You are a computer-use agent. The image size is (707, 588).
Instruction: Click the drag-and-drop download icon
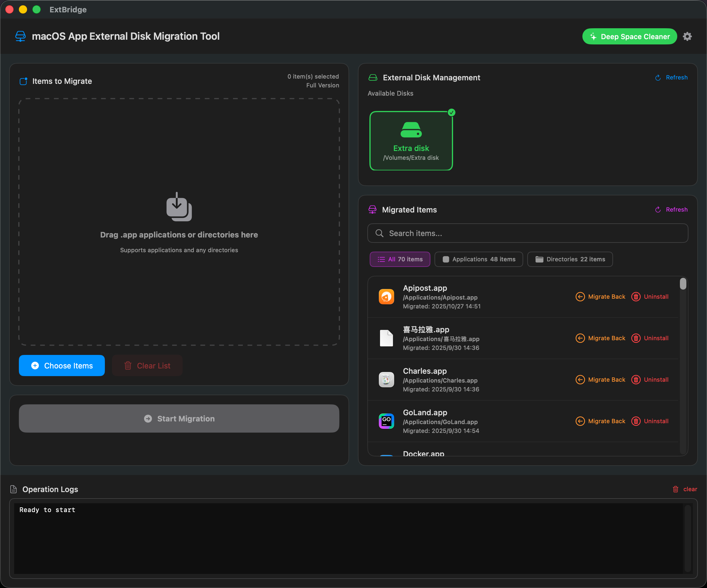point(179,207)
